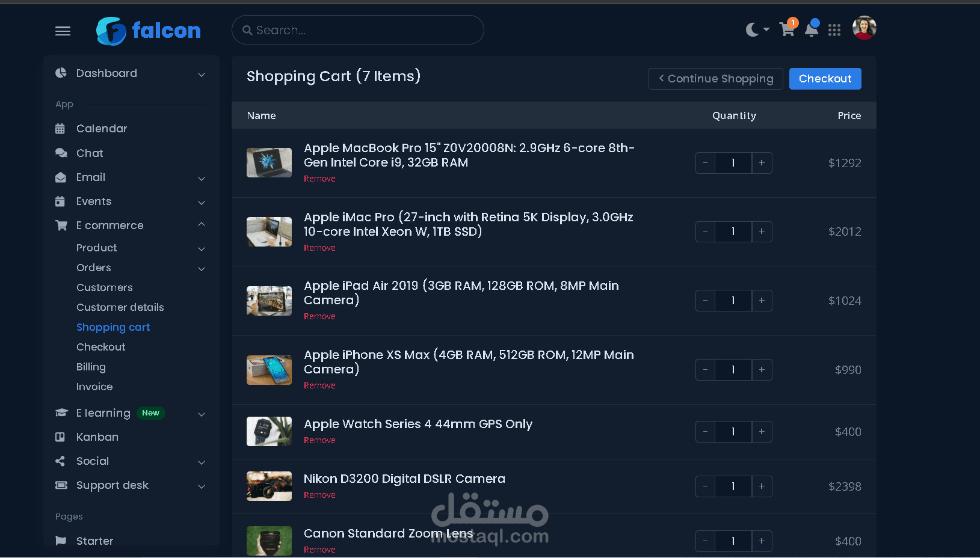Screen dimensions: 980x558
Task: Open the Customer details menu item
Action: (x=120, y=307)
